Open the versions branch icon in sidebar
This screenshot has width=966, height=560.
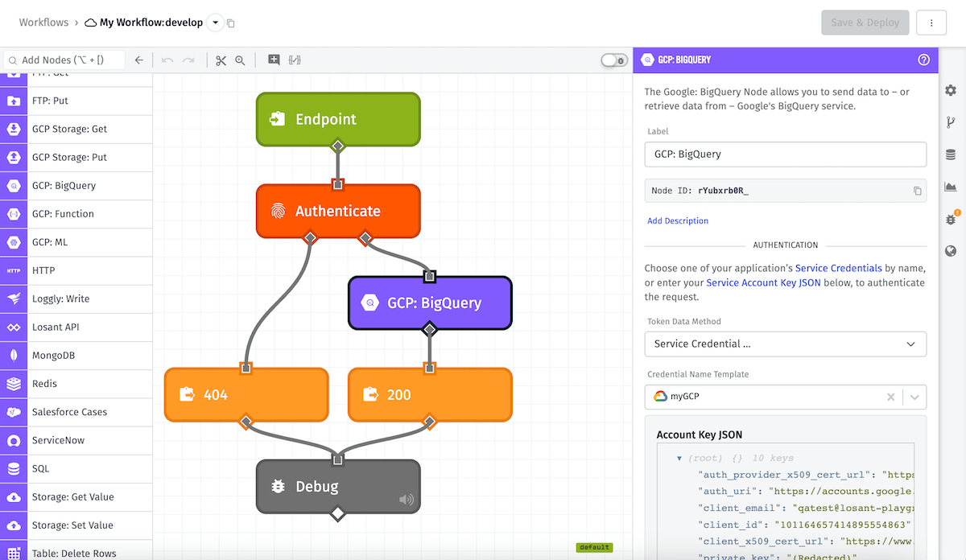pyautogui.click(x=951, y=122)
